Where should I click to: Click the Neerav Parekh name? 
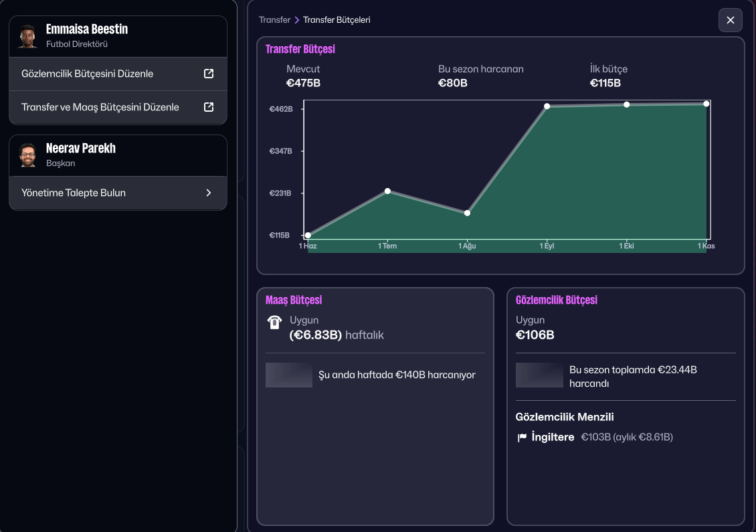coord(81,148)
